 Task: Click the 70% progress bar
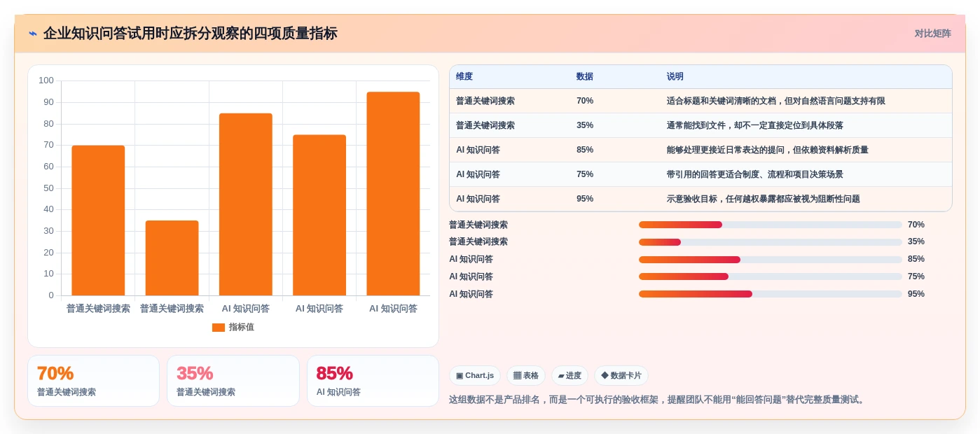[771, 225]
